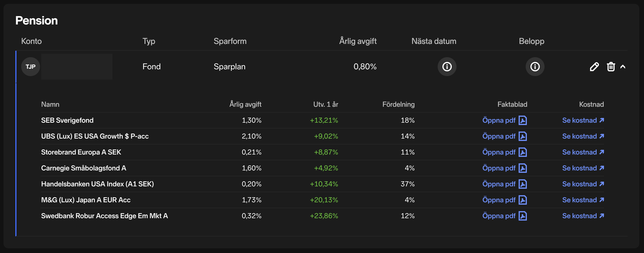The image size is (644, 253).
Task: View Se kostnad for Handelsbanken USA Index
Action: tap(583, 184)
